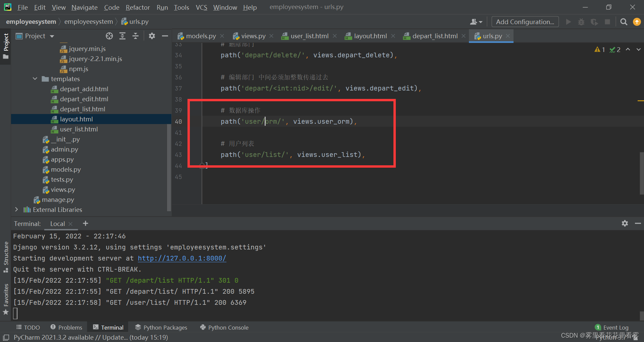Go to previous highlighted problem arrow
644x342 pixels.
(628, 49)
